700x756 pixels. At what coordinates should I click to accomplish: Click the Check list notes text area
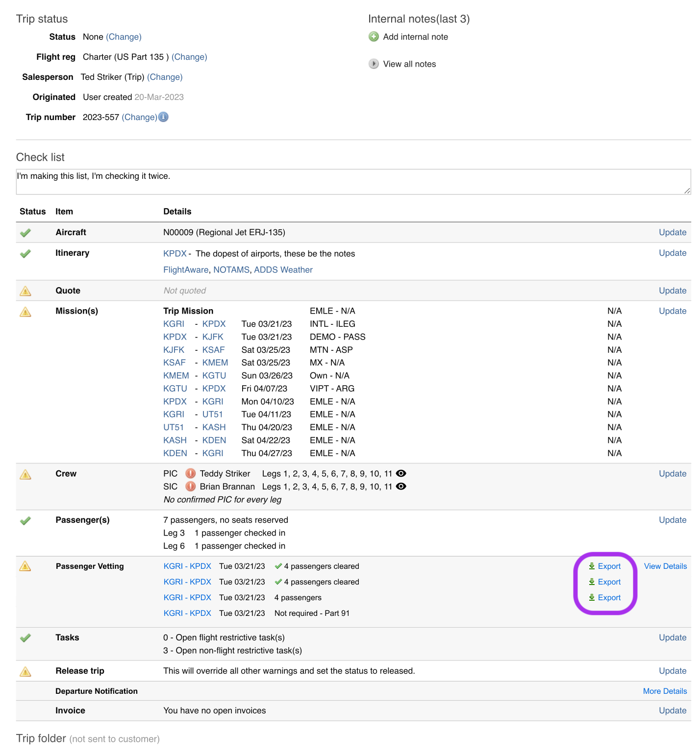tap(353, 182)
